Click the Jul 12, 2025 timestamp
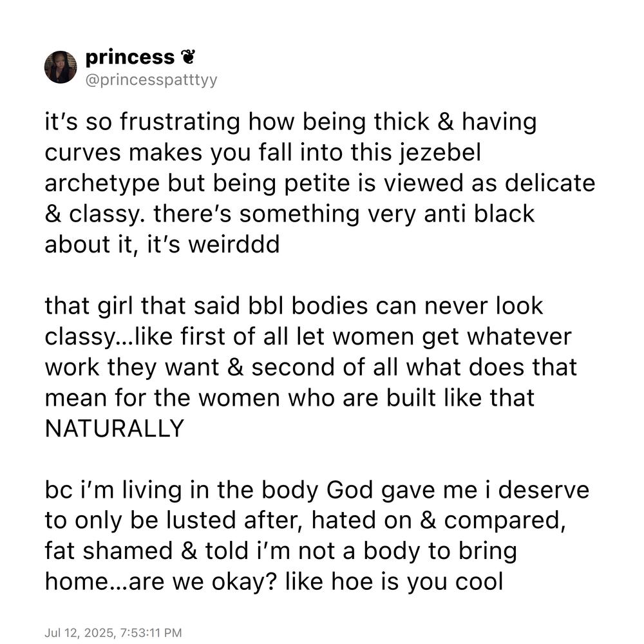This screenshot has height=644, width=644. tap(113, 632)
